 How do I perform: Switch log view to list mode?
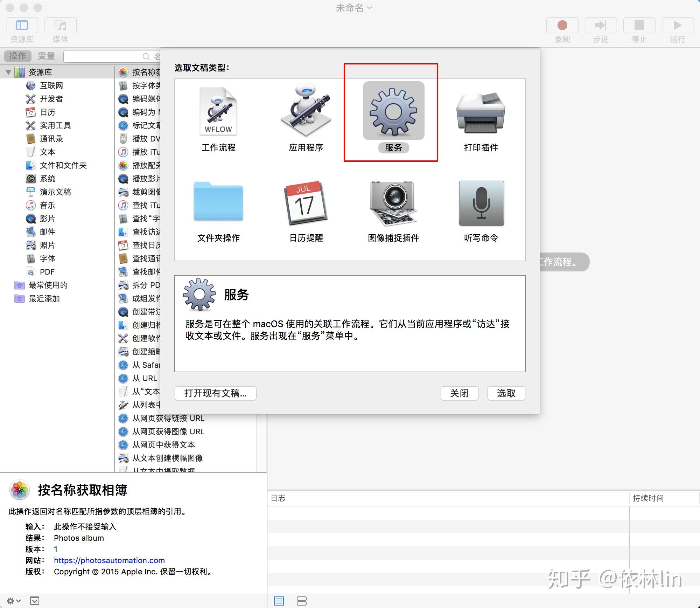point(279,601)
